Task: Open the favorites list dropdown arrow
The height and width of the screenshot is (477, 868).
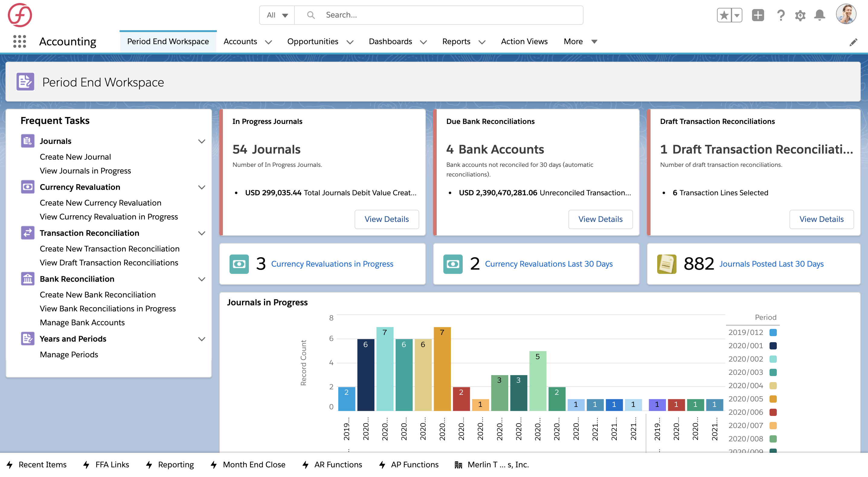Action: (x=737, y=15)
